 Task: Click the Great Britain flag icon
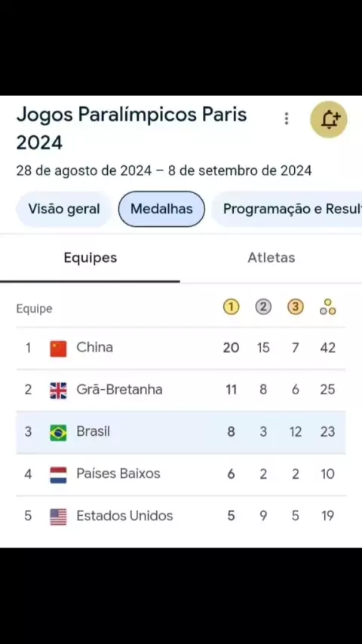click(x=58, y=391)
